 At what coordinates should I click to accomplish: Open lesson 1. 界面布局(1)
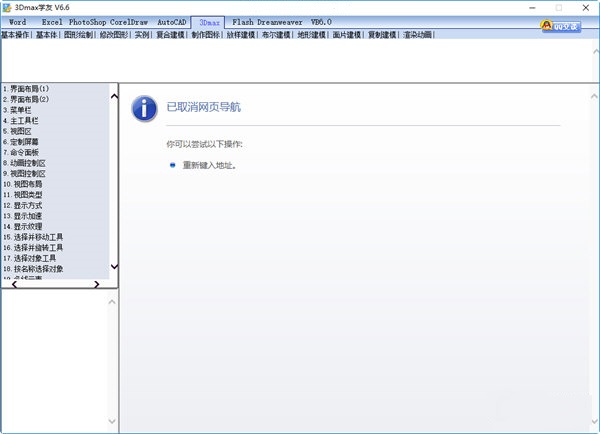pyautogui.click(x=26, y=89)
